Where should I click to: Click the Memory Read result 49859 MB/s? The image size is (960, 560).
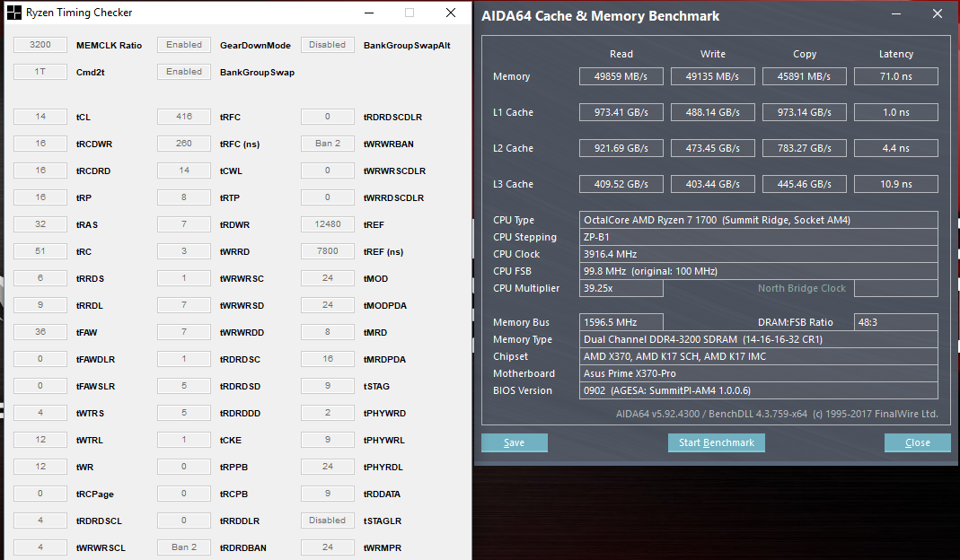tap(621, 76)
